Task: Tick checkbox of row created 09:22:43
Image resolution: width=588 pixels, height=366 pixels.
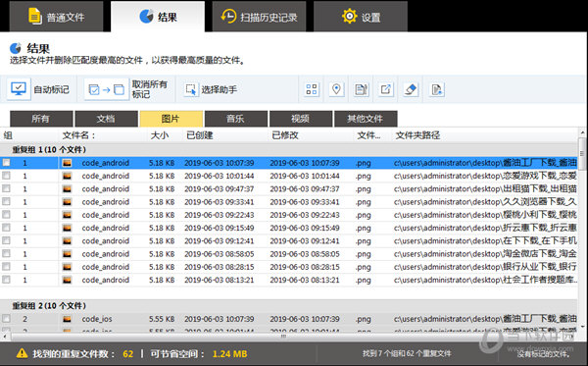Action: (x=7, y=214)
